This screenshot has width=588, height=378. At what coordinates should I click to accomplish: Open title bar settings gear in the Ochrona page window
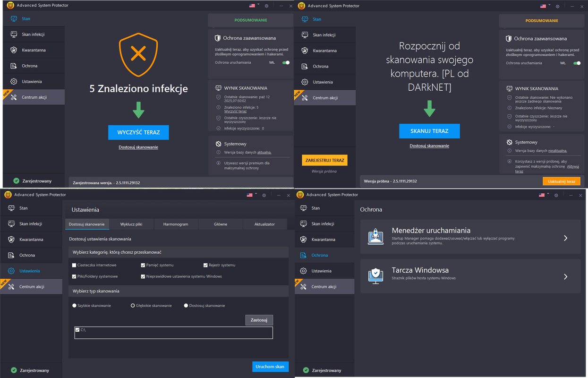(556, 195)
